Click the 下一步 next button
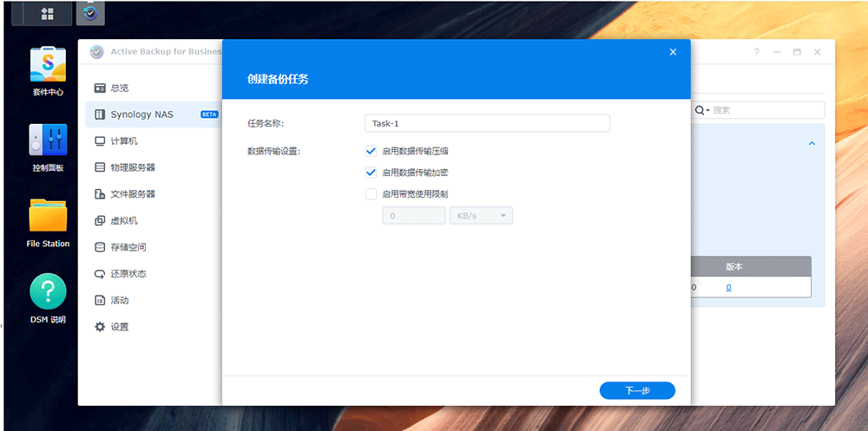The image size is (868, 431). tap(637, 390)
